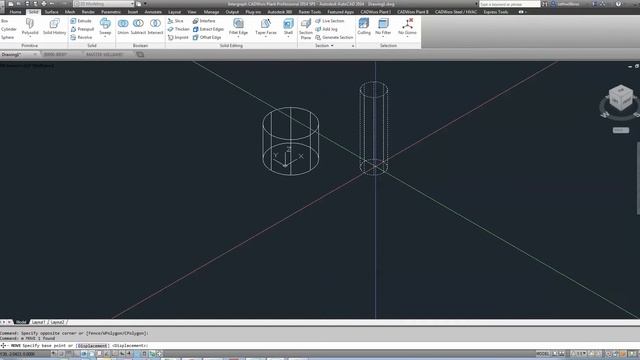Screen dimensions: 640x360
Task: Switch to the Annotate ribbon tab
Action: [153, 12]
